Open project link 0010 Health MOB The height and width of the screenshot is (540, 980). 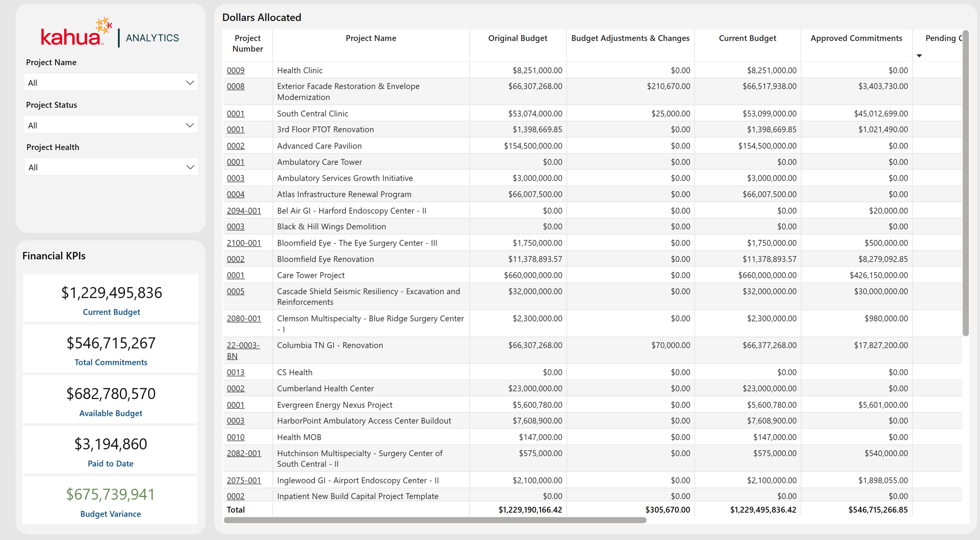236,437
